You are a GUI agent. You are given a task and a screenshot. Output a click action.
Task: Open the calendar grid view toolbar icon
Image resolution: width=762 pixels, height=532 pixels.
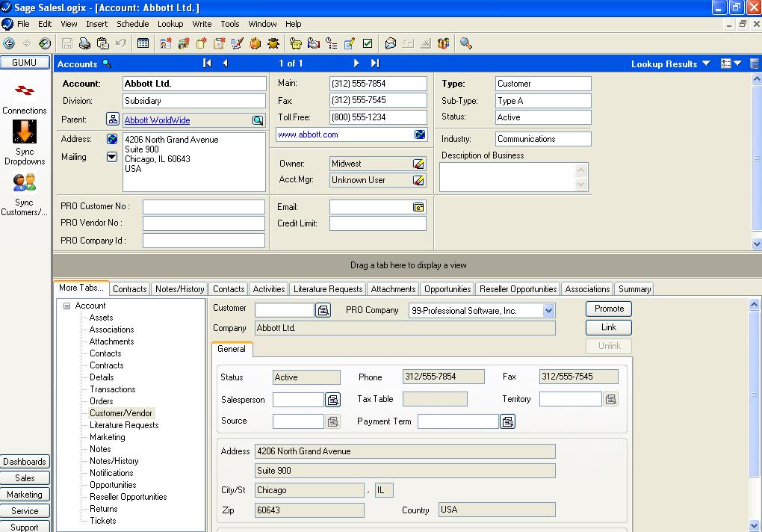(143, 44)
